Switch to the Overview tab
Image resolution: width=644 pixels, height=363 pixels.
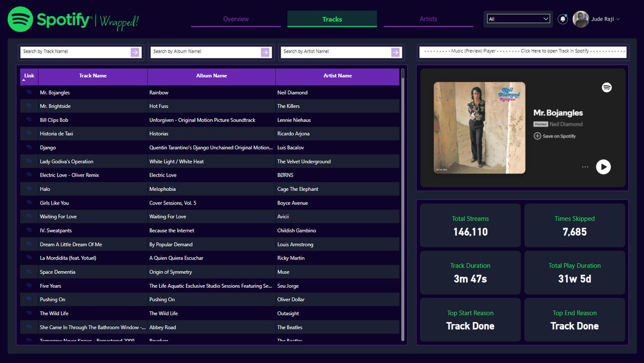pos(236,19)
